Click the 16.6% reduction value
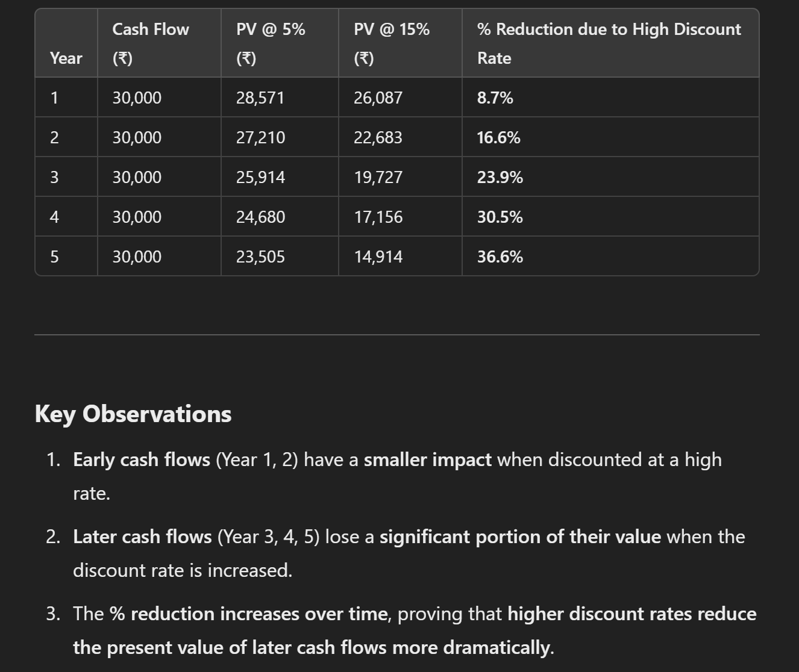 (498, 138)
